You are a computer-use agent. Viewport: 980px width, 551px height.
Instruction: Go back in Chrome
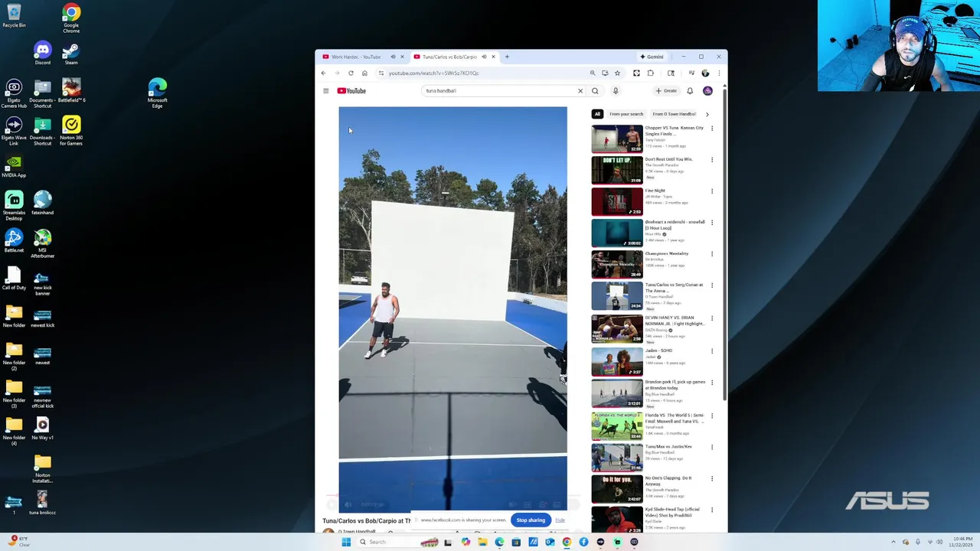point(323,73)
